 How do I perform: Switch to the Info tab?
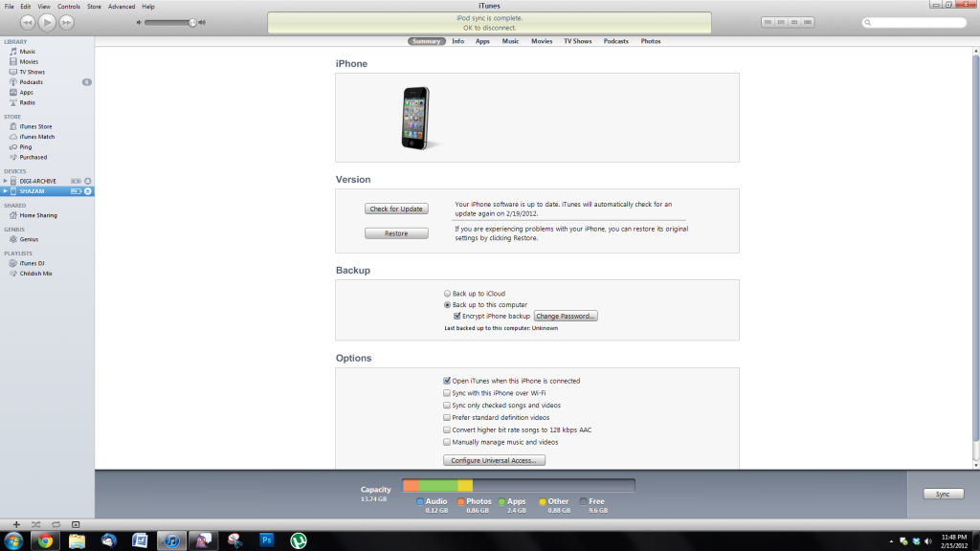pos(458,41)
